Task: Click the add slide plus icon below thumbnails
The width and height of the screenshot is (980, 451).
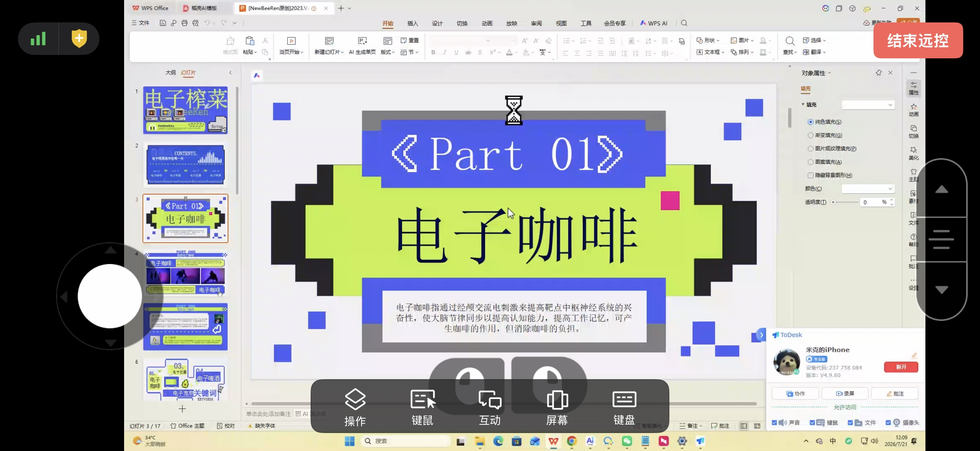Action: tap(182, 409)
